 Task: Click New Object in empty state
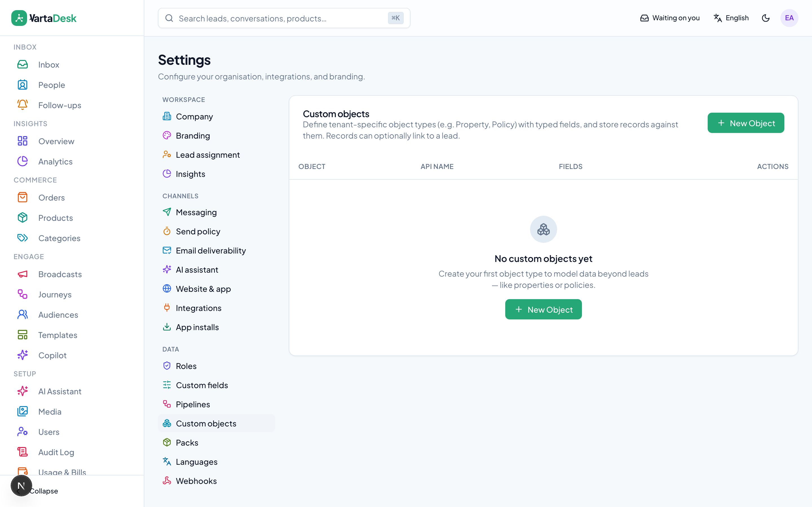pos(543,309)
